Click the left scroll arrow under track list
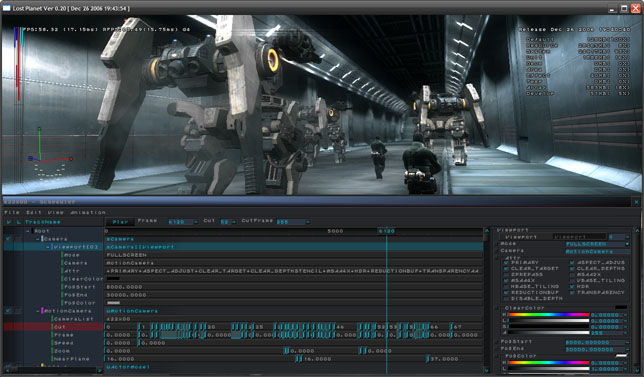Image resolution: width=644 pixels, height=377 pixels. point(7,370)
